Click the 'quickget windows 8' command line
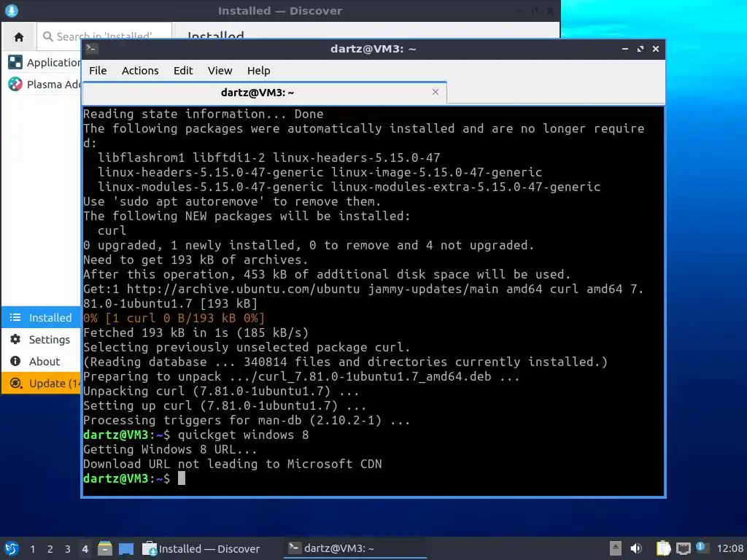This screenshot has height=560, width=747. click(x=243, y=435)
